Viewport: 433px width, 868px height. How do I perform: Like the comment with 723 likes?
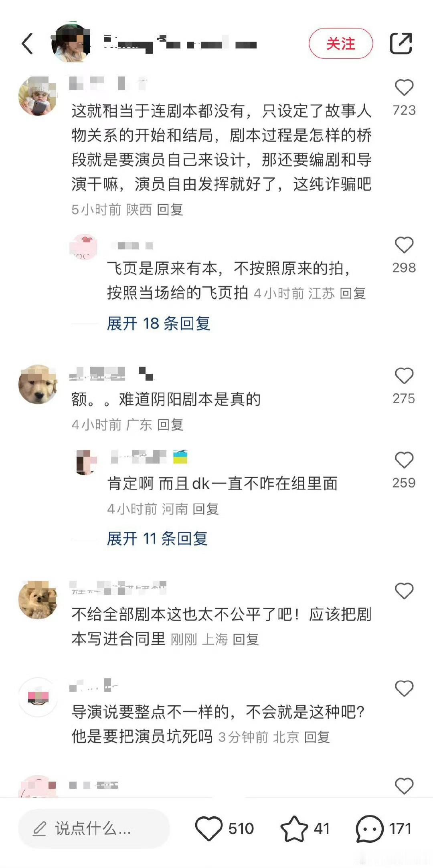[404, 88]
